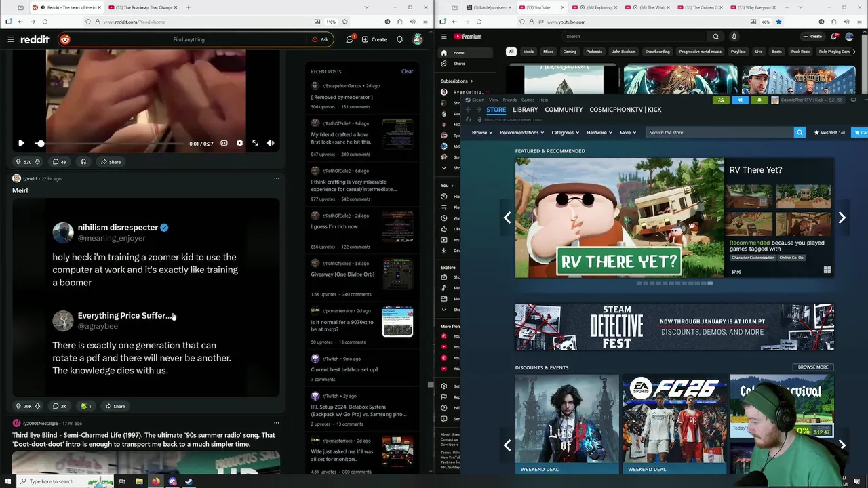Start YouTube voice search microphone

[734, 37]
